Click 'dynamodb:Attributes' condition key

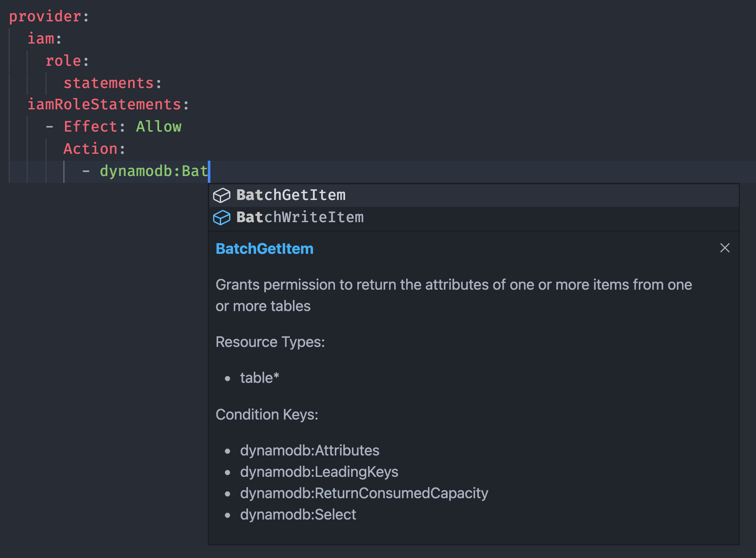[x=310, y=450]
